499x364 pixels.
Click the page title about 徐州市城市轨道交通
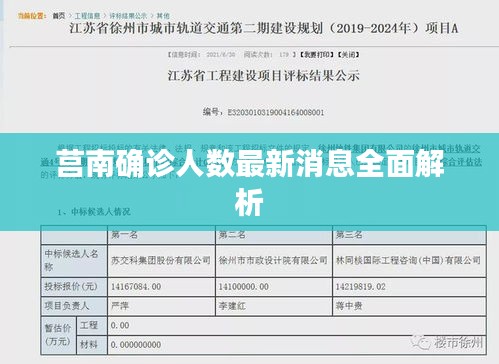coord(264,28)
